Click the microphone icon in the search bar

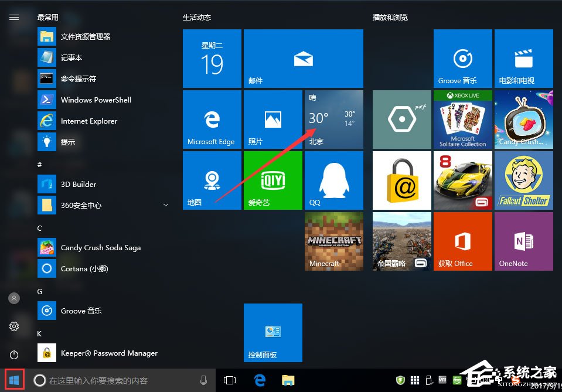click(x=203, y=380)
